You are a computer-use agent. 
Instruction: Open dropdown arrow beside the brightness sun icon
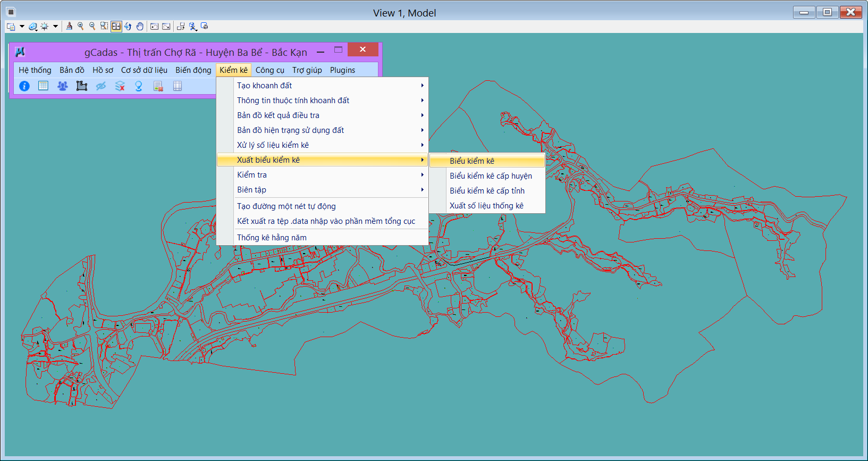55,26
